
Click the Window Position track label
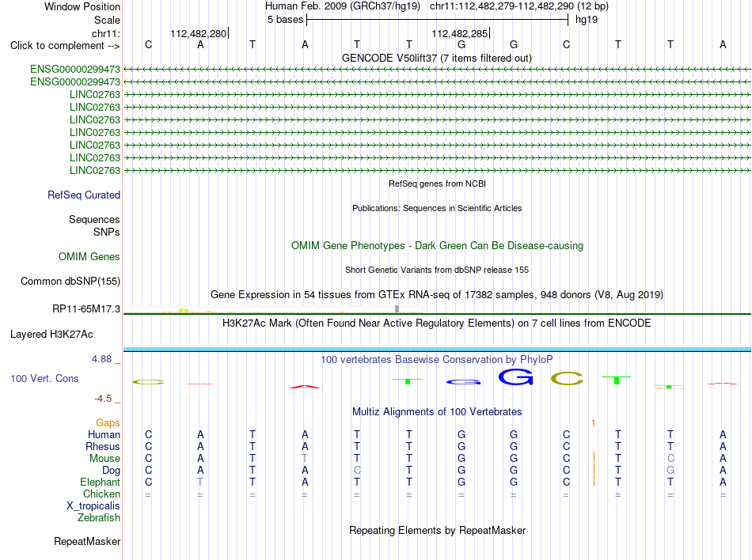(x=82, y=6)
